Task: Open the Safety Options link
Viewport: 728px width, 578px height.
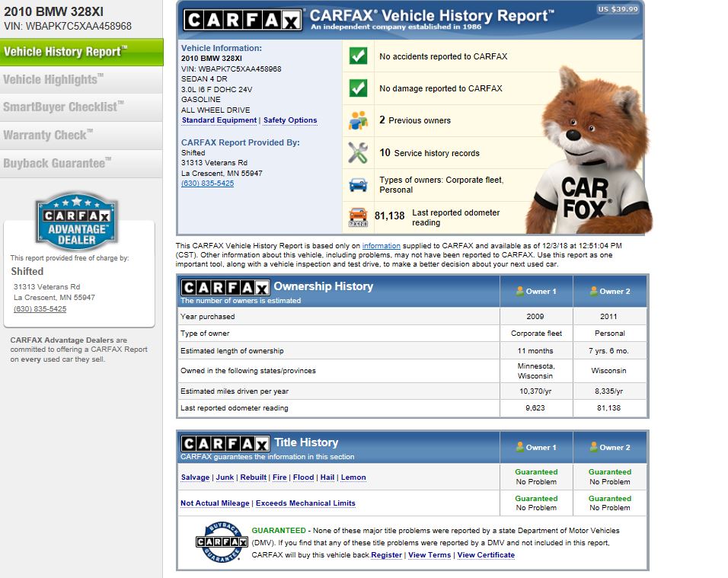Action: [x=290, y=120]
